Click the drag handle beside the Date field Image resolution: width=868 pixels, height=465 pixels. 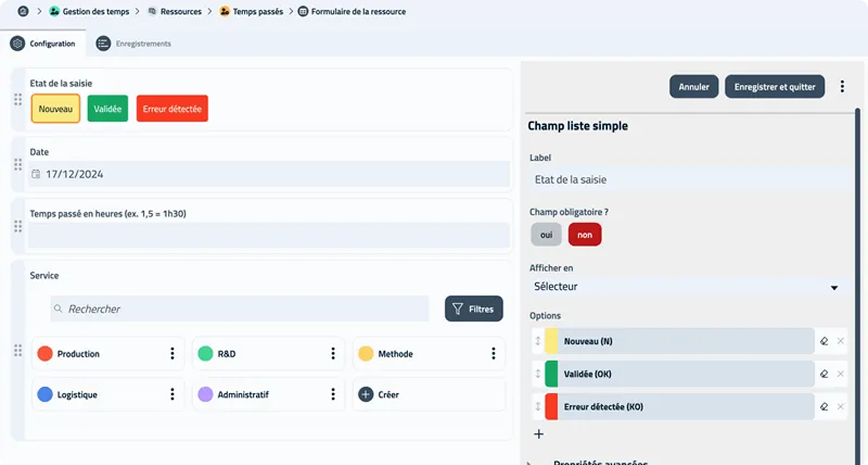tap(18, 165)
